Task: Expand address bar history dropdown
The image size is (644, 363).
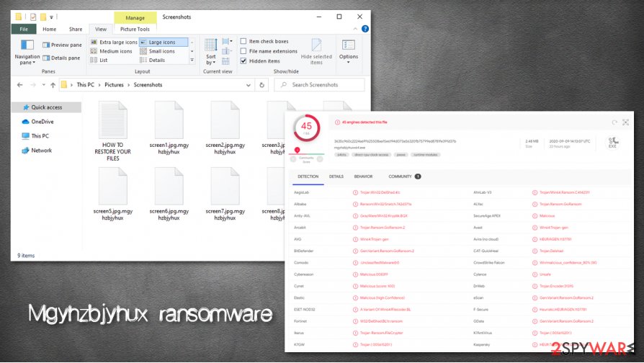Action: (248, 85)
